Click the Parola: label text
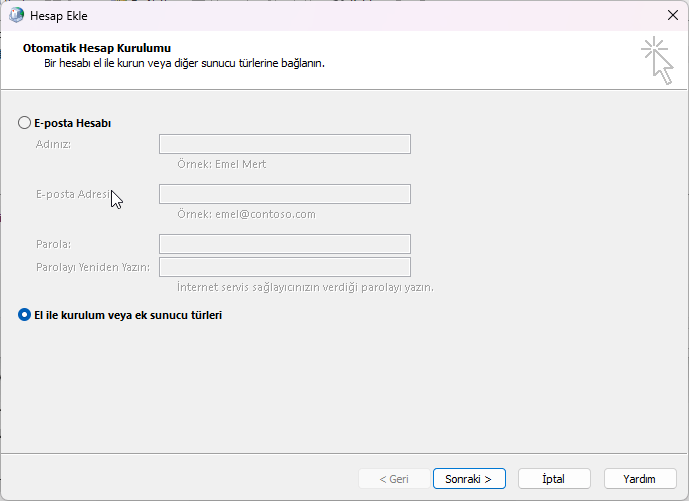 click(x=55, y=244)
